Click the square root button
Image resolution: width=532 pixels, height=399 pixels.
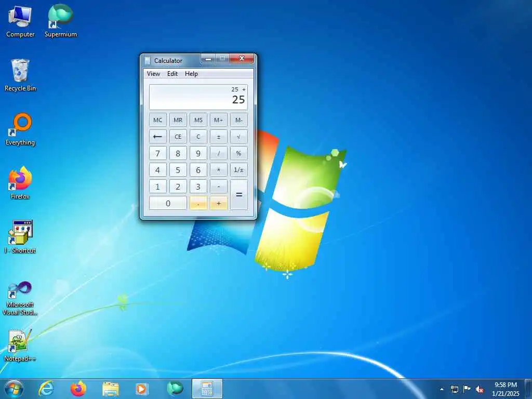point(239,137)
